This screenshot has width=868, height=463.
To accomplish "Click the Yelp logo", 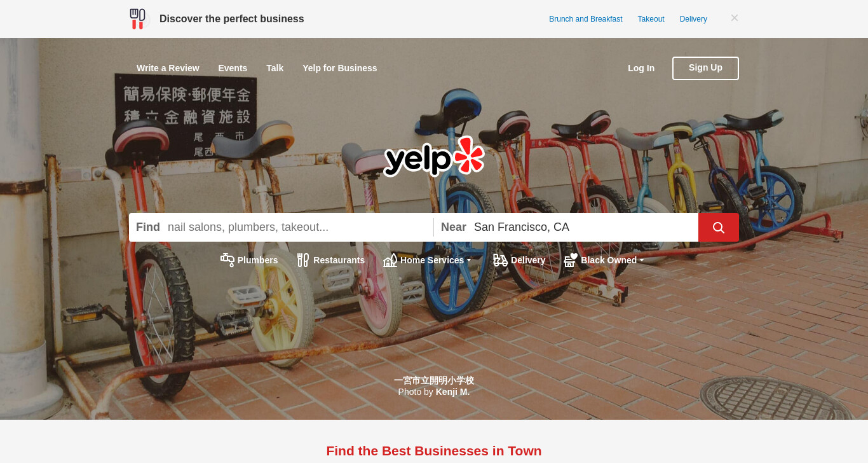I will [434, 156].
